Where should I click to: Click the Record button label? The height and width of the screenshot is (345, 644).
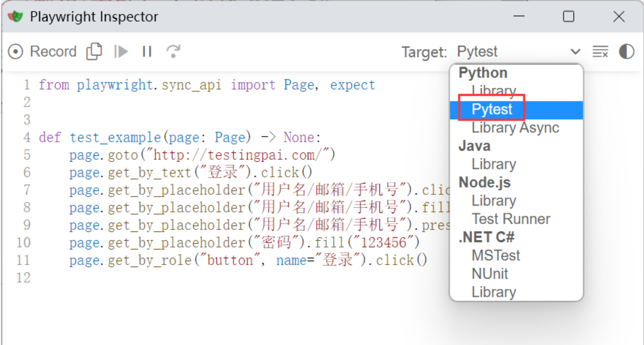pyautogui.click(x=53, y=51)
